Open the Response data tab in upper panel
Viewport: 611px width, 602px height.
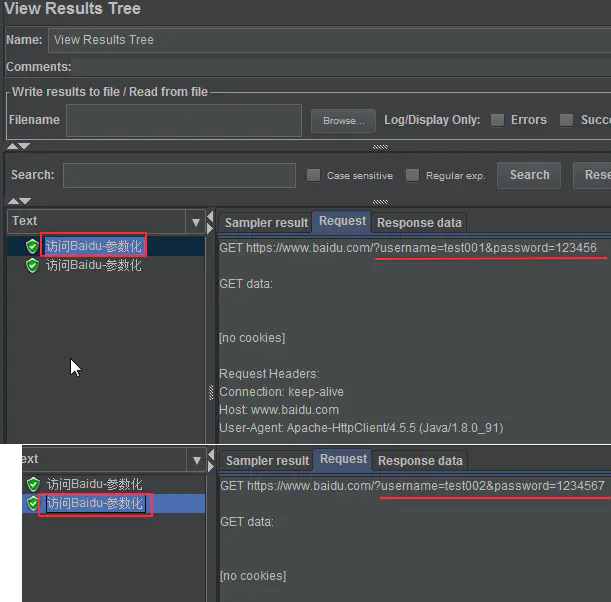click(x=419, y=223)
